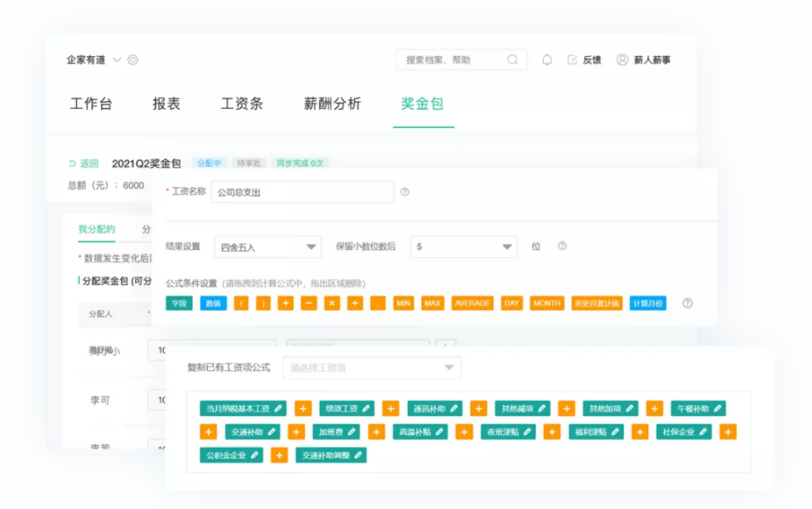Click the 待审批 status tag
Screen dimensions: 812x509
point(249,163)
